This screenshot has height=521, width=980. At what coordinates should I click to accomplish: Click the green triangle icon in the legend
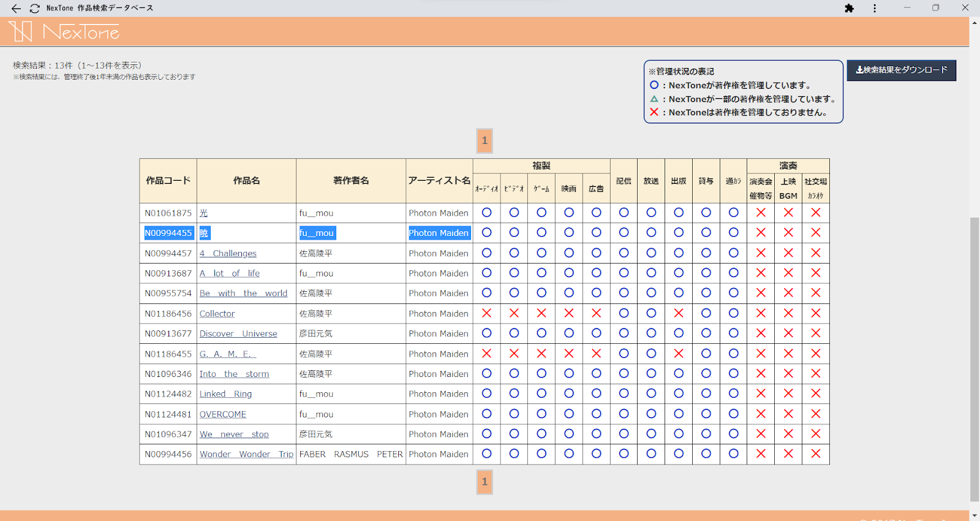tap(654, 99)
